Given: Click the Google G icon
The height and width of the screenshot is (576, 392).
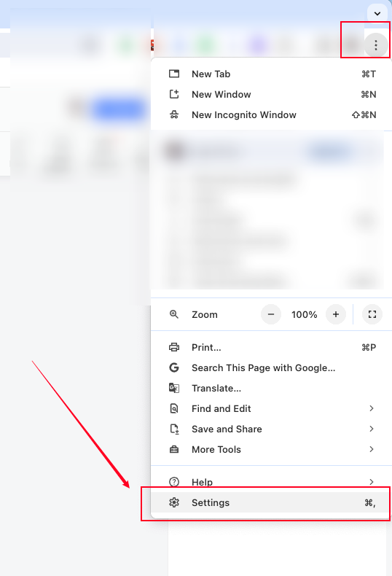Looking at the screenshot, I should coord(174,367).
